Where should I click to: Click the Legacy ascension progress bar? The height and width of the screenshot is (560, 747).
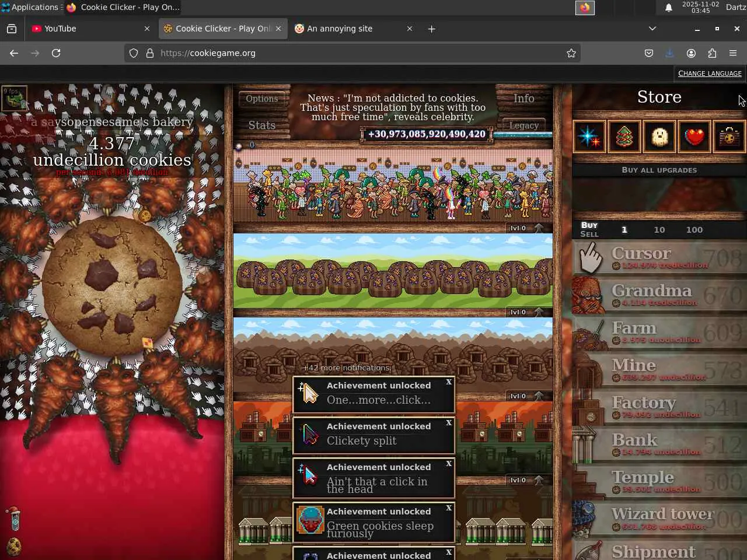pyautogui.click(x=523, y=135)
